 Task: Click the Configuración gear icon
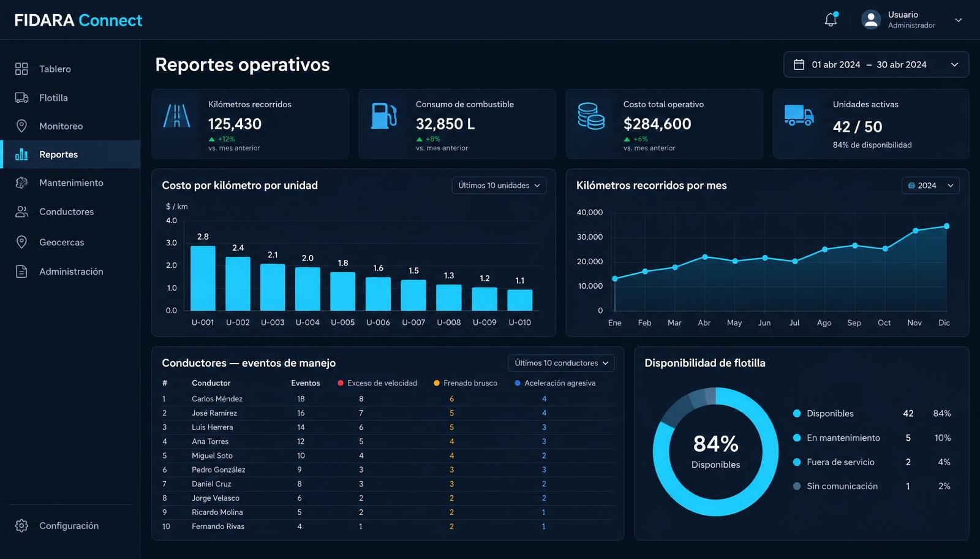[21, 526]
